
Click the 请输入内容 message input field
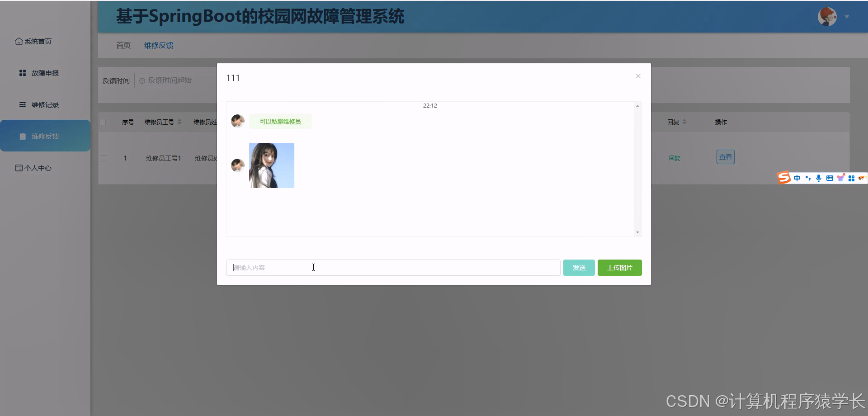(x=393, y=267)
